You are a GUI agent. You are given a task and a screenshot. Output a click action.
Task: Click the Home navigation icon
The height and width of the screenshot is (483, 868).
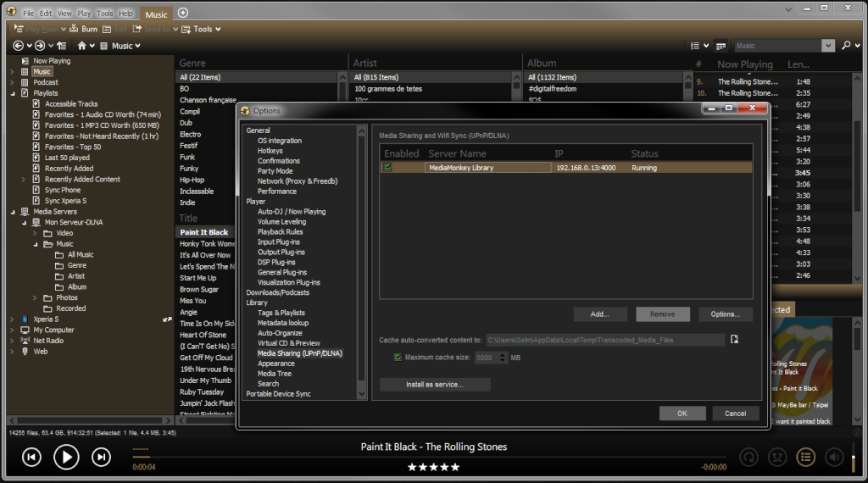click(82, 46)
